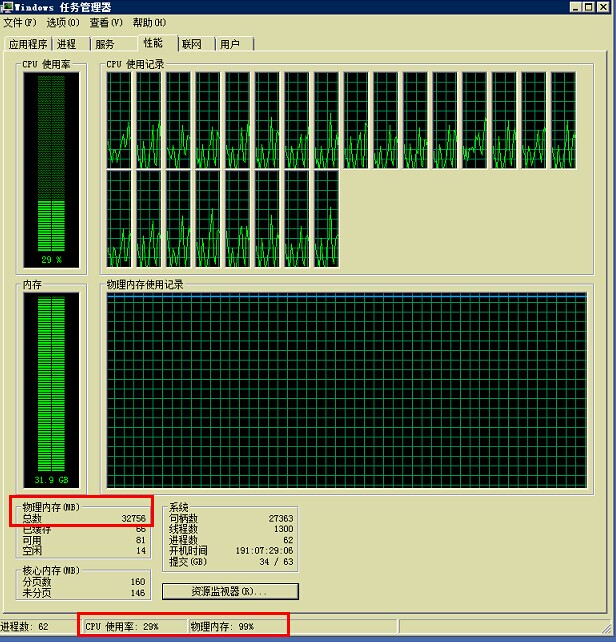Click the 物理内存使用记录 history graph
Viewport: 616px width, 642px height.
tap(346, 388)
